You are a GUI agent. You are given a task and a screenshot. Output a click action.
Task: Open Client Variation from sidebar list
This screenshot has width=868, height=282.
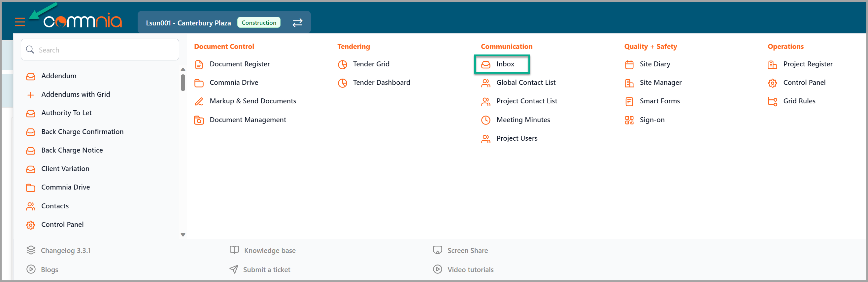tap(65, 169)
